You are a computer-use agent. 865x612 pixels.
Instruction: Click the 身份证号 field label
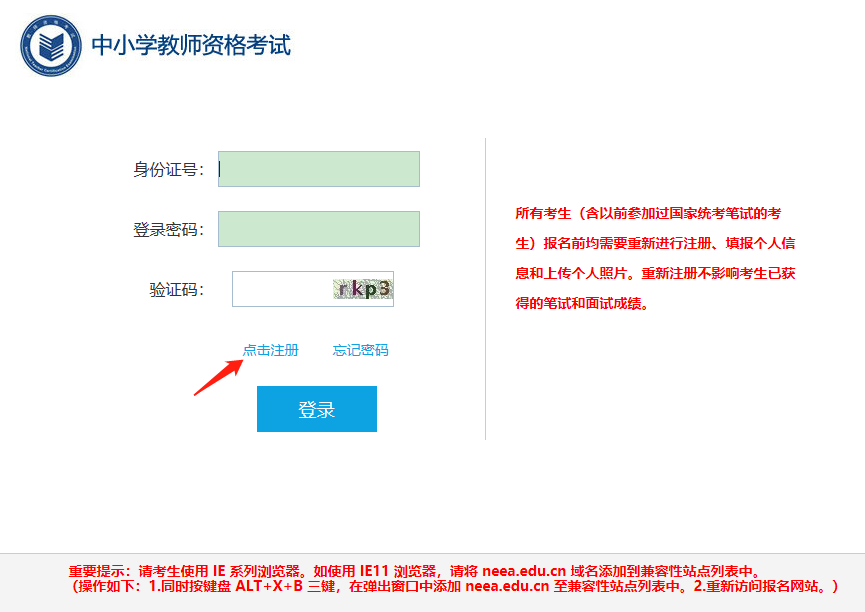[168, 169]
